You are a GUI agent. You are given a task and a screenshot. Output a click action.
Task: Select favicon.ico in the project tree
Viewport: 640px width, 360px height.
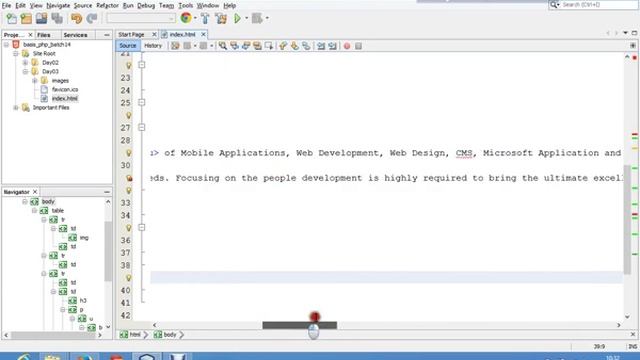click(x=65, y=90)
